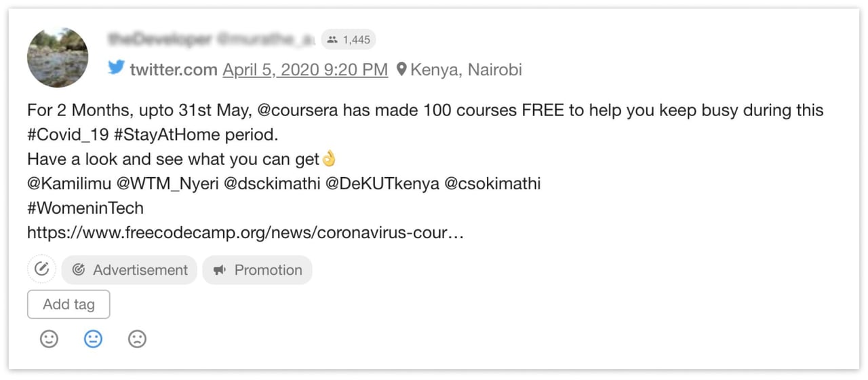Select the Promotion tag chip
The image size is (868, 380).
tap(258, 270)
